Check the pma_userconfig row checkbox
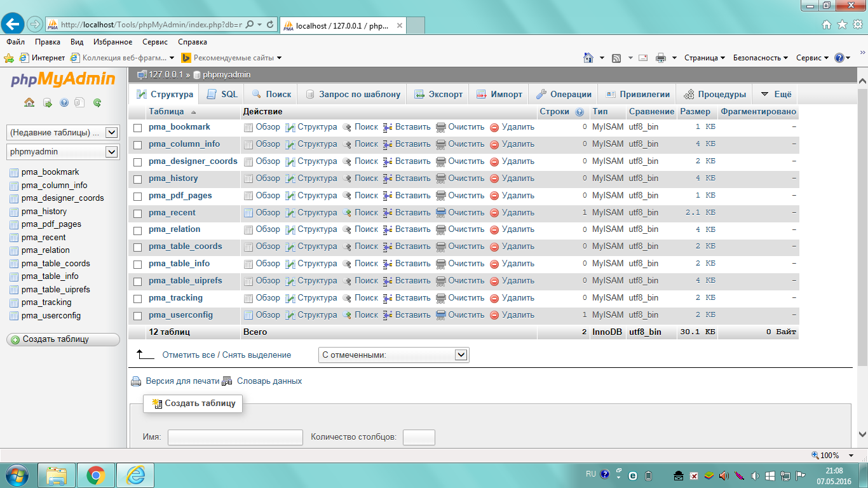868x488 pixels. 137,316
